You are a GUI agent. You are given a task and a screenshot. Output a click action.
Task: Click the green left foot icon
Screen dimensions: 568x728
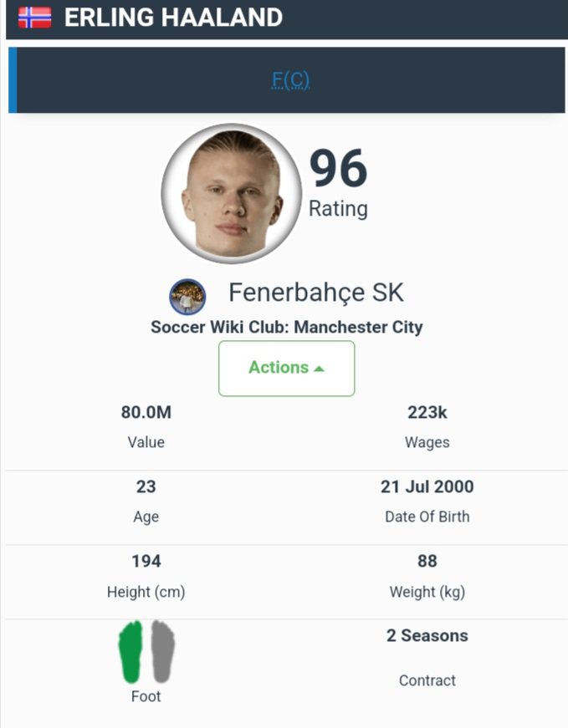[x=131, y=651]
